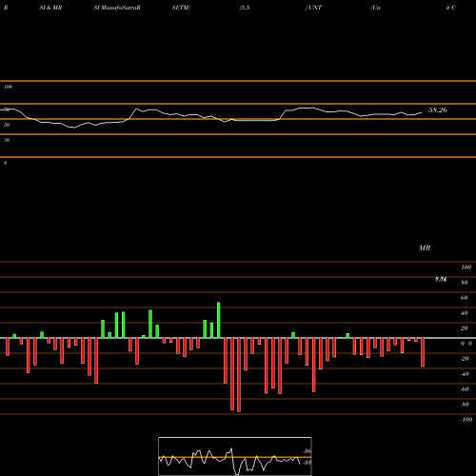Select the 'SI & MR' header text
The width and height of the screenshot is (476, 476).
click(x=50, y=8)
